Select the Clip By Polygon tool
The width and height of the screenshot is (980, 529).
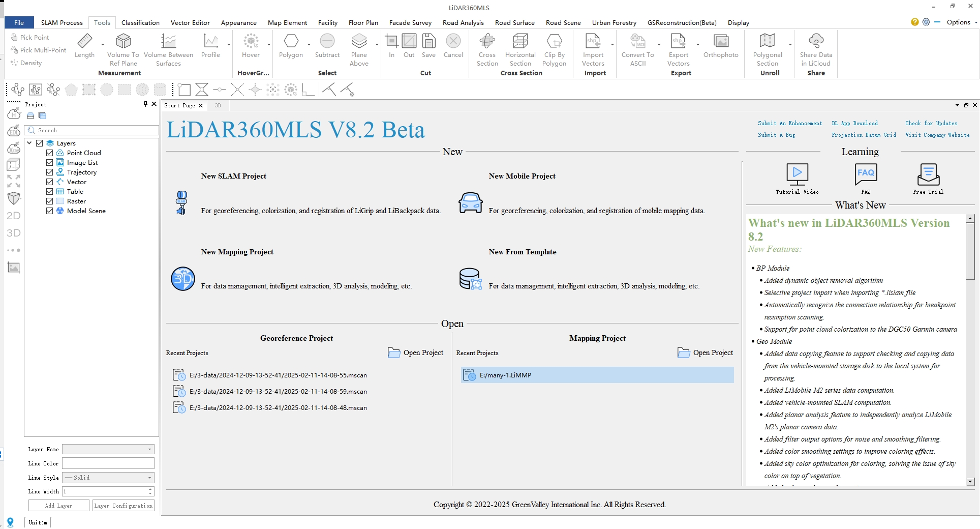[x=554, y=49]
